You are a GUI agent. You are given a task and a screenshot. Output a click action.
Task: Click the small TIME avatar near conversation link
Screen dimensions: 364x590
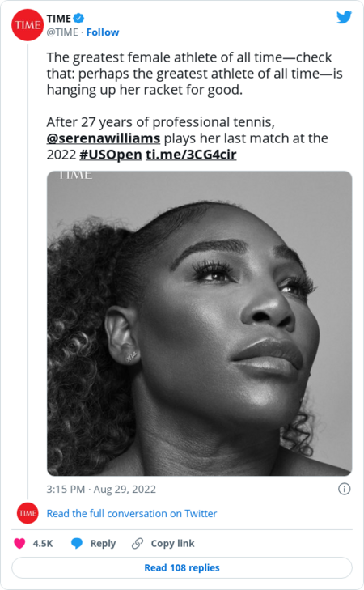click(x=28, y=513)
